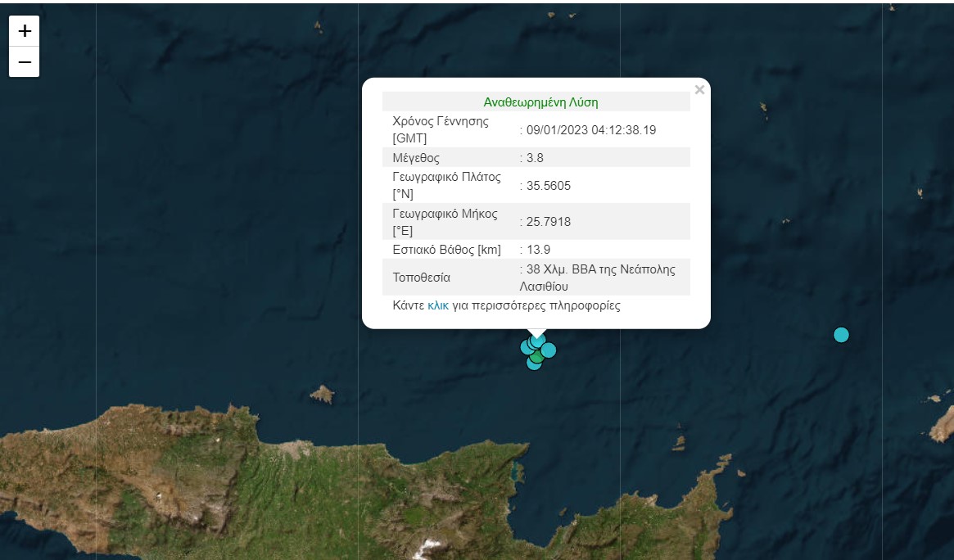This screenshot has width=954, height=560.
Task: Click the focal depth value 13.9
Action: (x=538, y=250)
